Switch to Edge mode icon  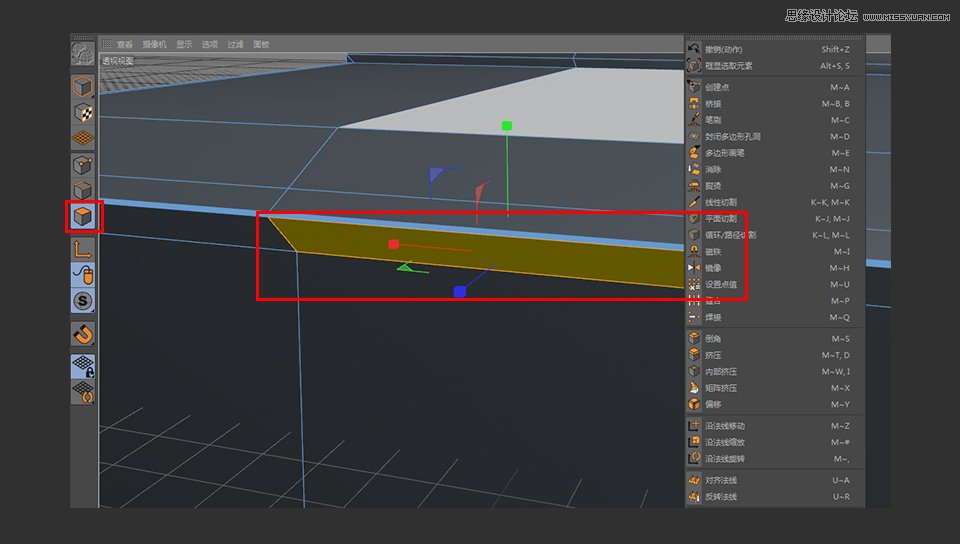tap(84, 190)
